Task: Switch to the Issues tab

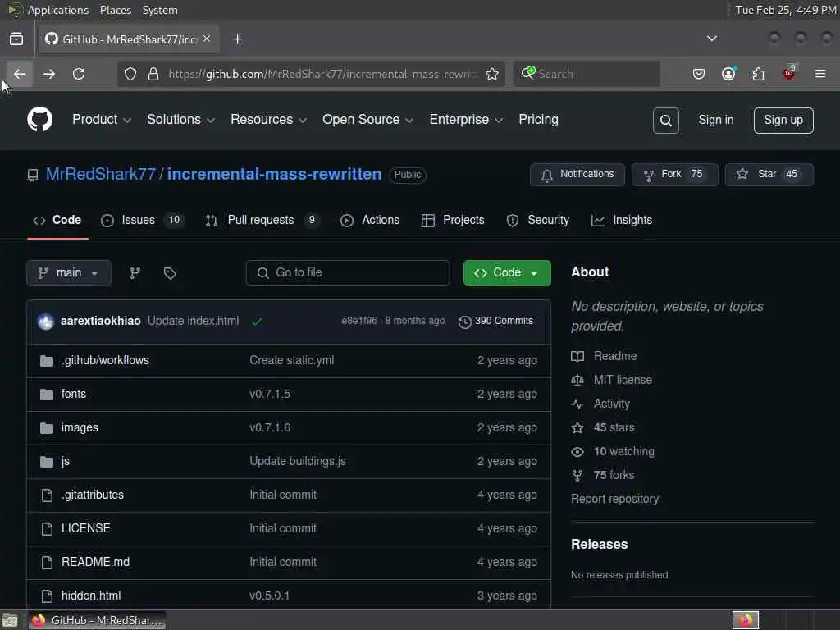Action: point(143,220)
